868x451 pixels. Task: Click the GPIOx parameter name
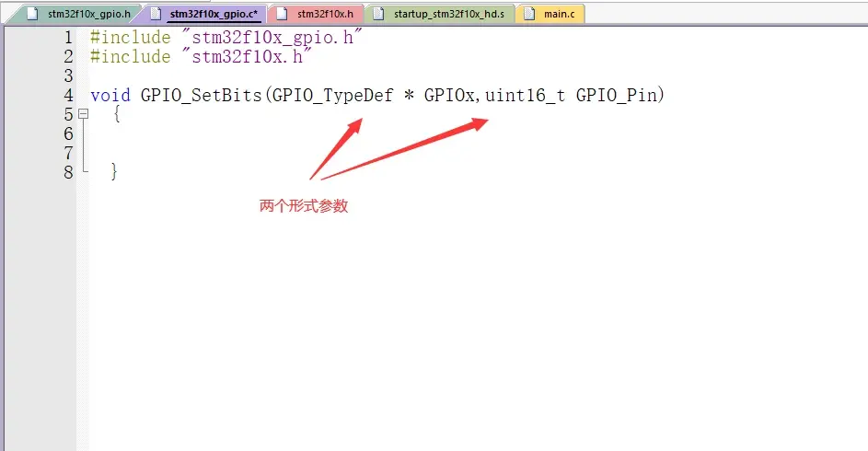[x=449, y=95]
